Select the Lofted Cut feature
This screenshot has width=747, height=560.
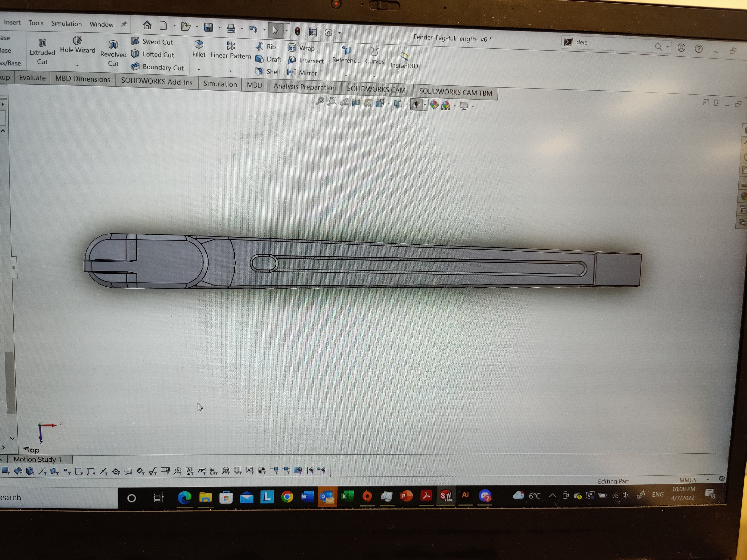pos(152,54)
